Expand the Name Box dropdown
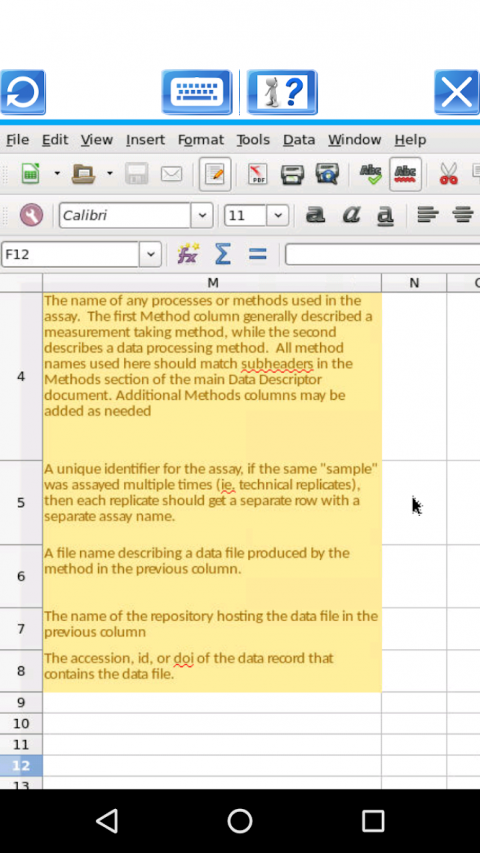 150,254
